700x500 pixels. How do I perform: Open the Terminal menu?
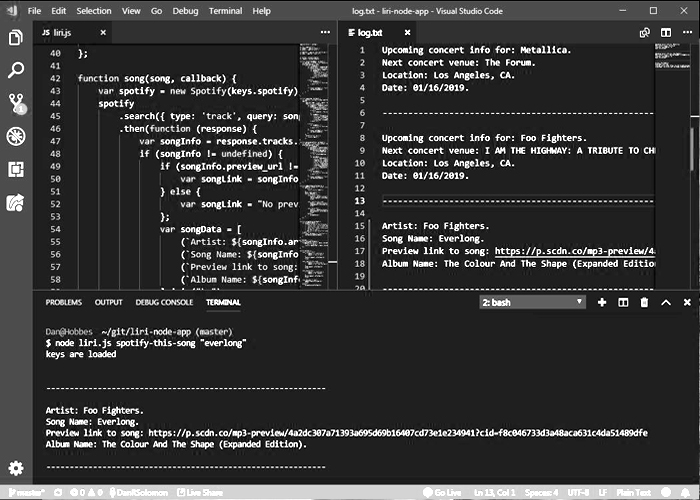(x=225, y=11)
